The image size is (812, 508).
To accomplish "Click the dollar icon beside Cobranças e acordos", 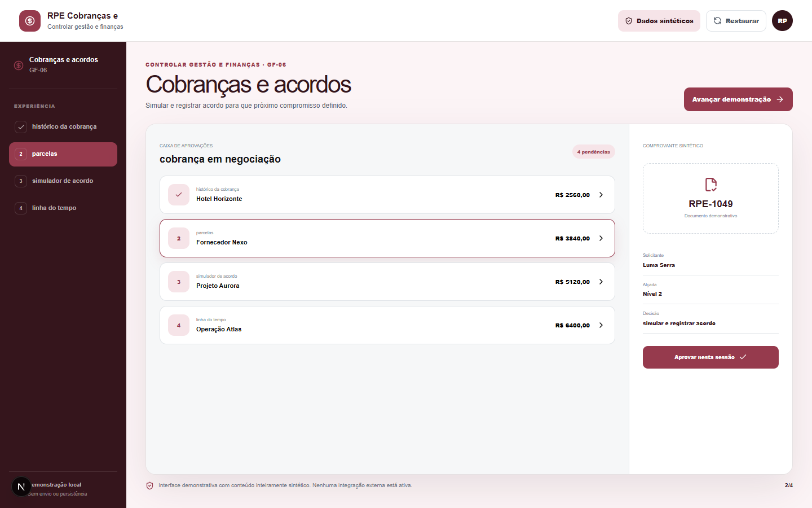I will pyautogui.click(x=19, y=65).
